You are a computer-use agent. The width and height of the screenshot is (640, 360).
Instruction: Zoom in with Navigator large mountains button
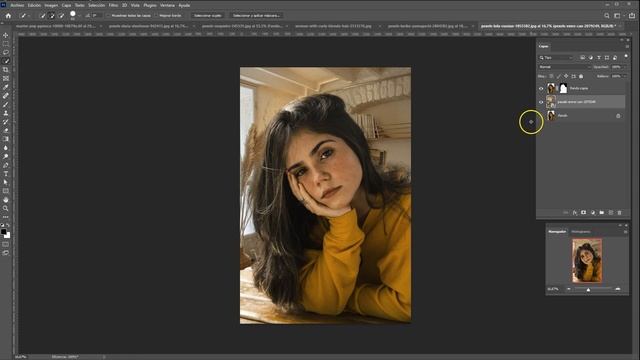click(618, 289)
